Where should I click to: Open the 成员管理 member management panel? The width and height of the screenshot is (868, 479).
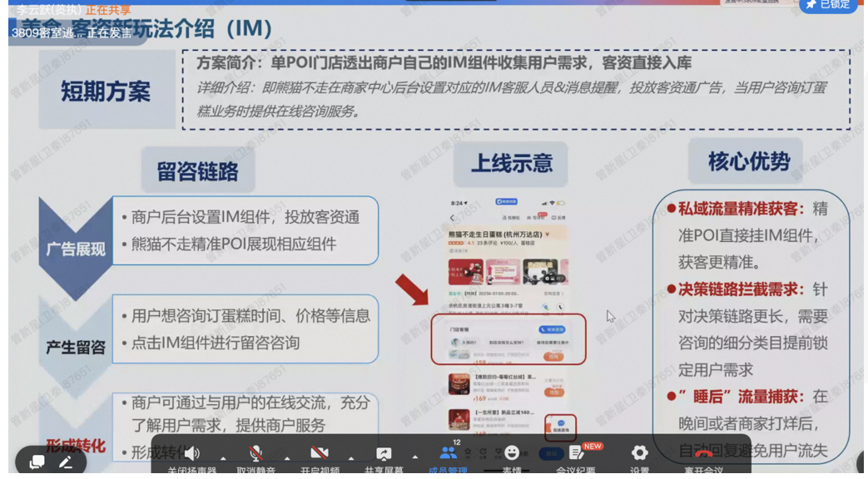point(449,452)
